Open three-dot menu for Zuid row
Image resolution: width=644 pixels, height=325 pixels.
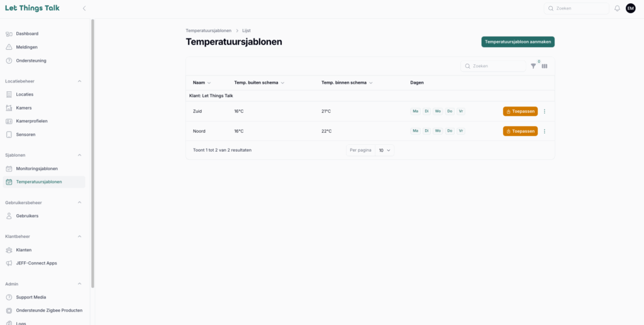click(x=545, y=111)
